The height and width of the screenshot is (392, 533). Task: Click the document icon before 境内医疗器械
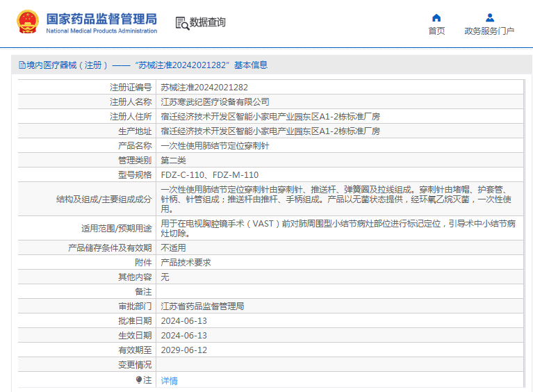[x=22, y=65]
